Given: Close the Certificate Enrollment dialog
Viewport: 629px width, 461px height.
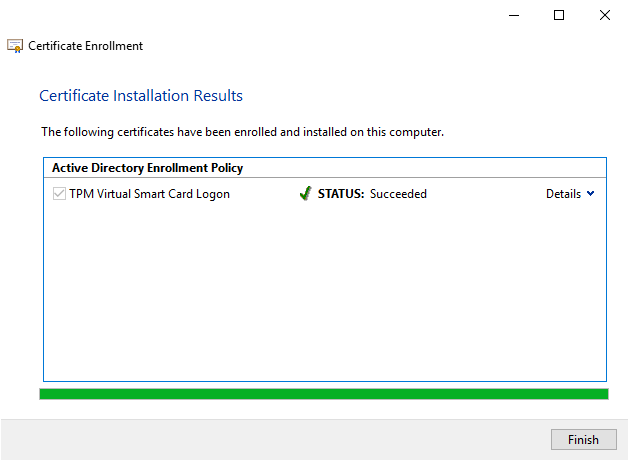Looking at the screenshot, I should pyautogui.click(x=605, y=15).
